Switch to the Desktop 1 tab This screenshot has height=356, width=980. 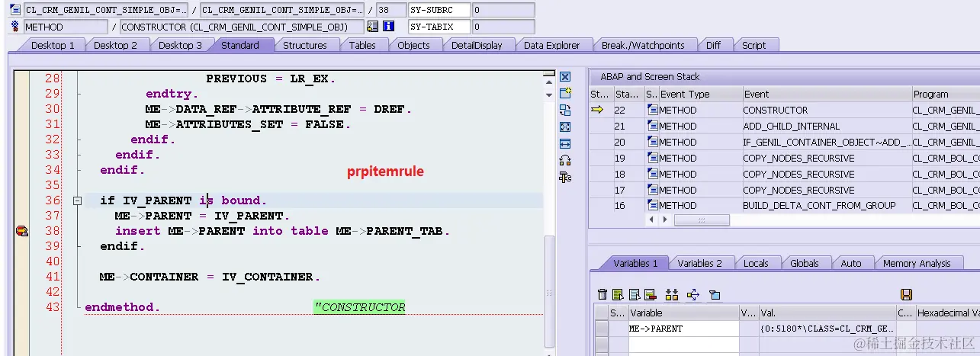[x=53, y=45]
